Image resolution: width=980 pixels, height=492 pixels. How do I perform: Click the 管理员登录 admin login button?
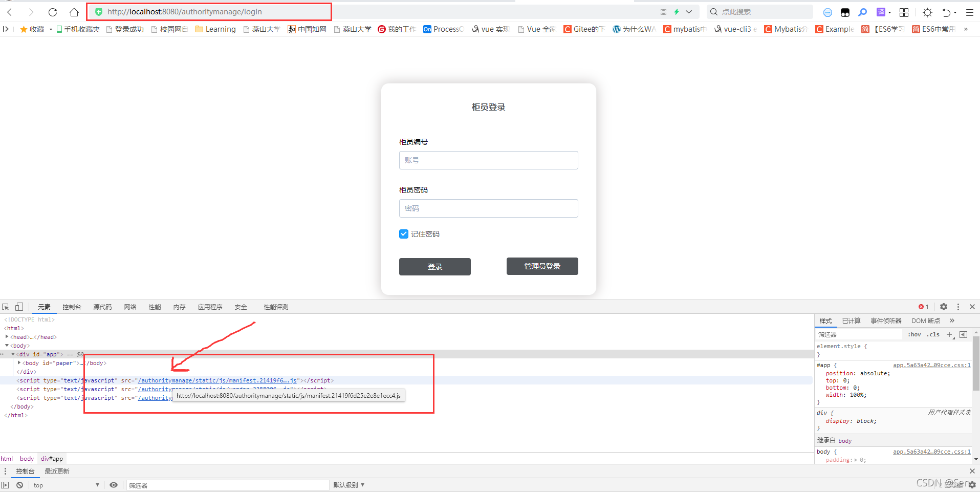click(542, 266)
